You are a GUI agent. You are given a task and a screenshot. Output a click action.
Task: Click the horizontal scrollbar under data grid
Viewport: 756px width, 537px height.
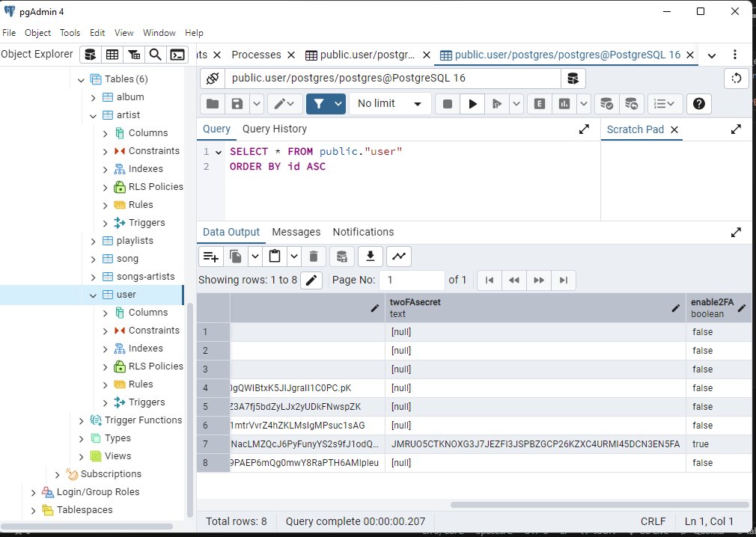point(600,505)
